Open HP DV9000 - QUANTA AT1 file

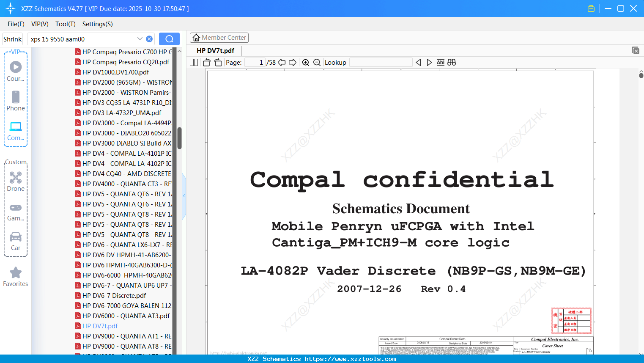123,336
